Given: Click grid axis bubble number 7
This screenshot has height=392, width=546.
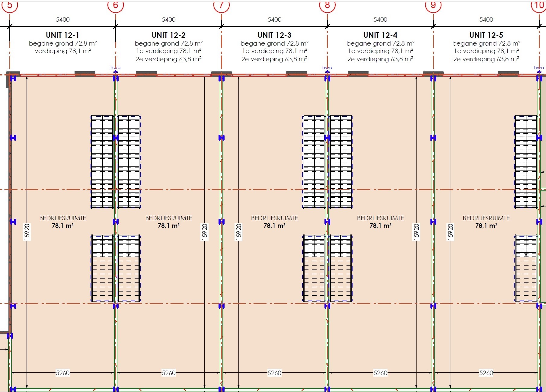Looking at the screenshot, I should 222,5.
